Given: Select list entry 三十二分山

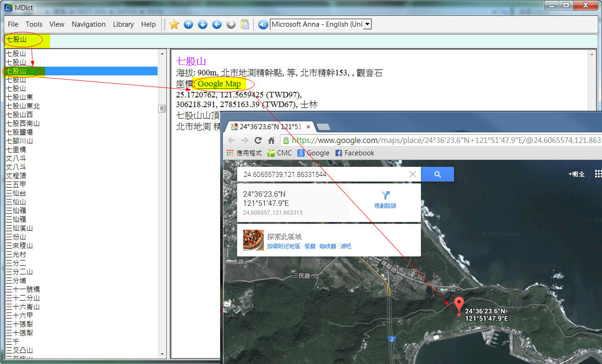Looking at the screenshot, I should (23, 298).
